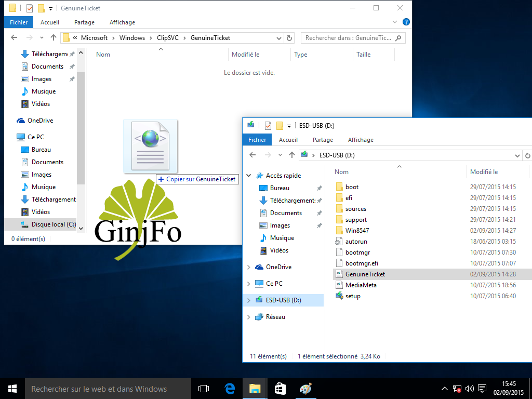The height and width of the screenshot is (399, 532).
Task: Select the bootmgr.efi file icon
Action: pos(339,263)
